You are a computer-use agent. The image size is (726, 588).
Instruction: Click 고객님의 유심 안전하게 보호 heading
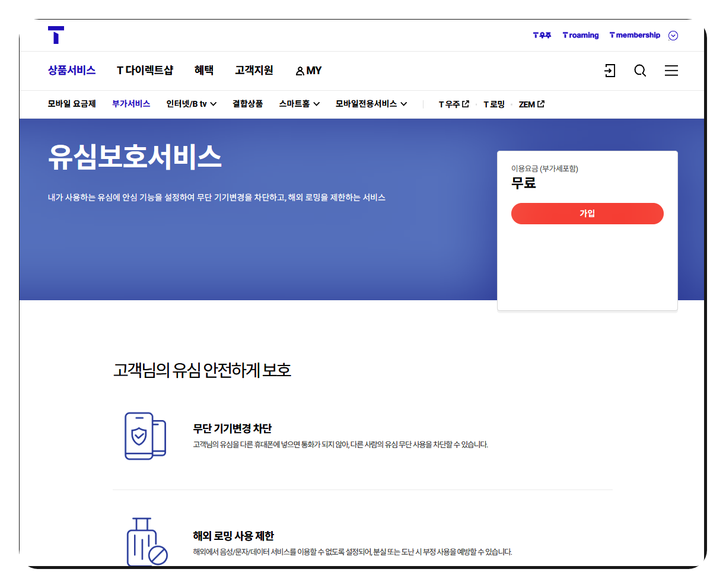202,370
